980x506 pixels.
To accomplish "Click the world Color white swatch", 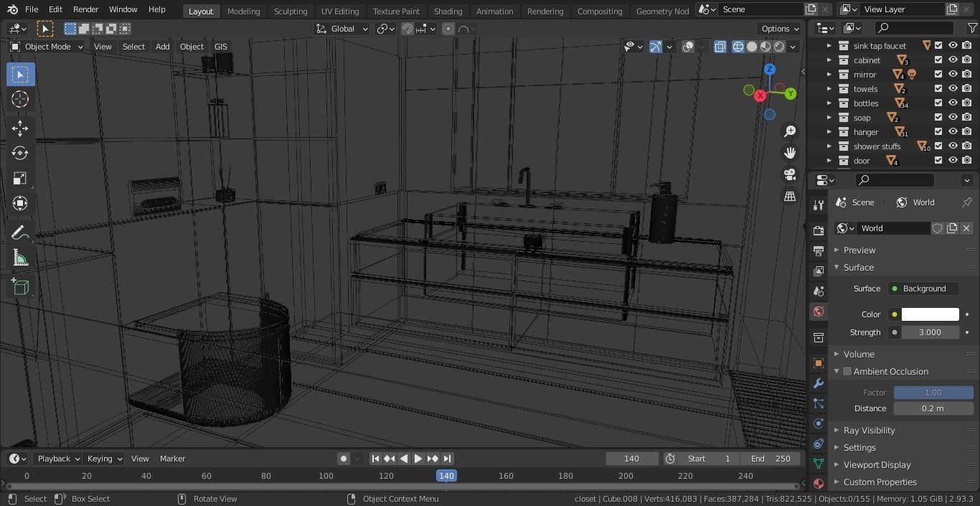I will click(930, 314).
